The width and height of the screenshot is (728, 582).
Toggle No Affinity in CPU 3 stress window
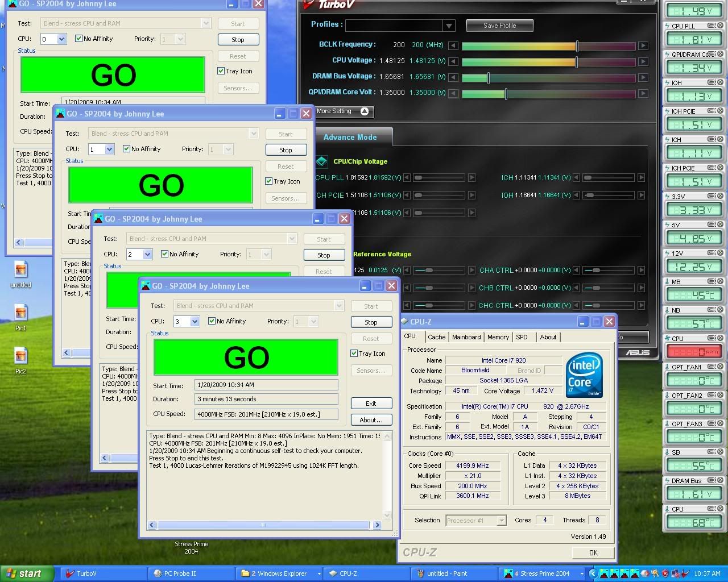(212, 321)
